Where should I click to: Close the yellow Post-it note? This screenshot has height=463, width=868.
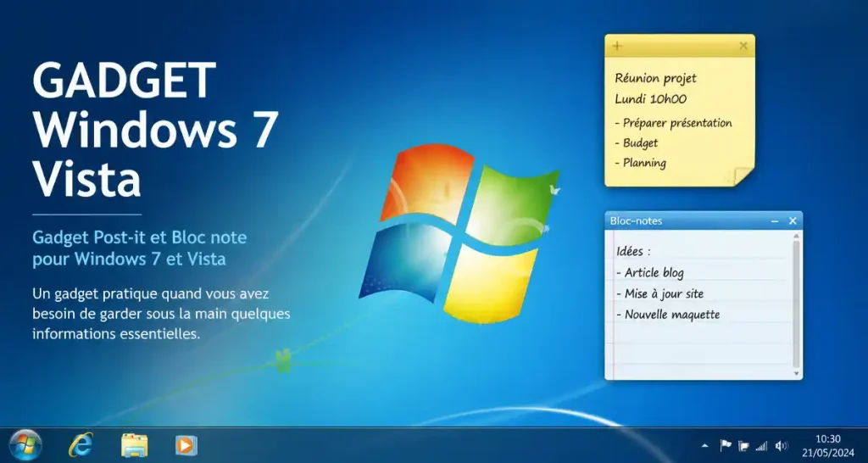(743, 46)
